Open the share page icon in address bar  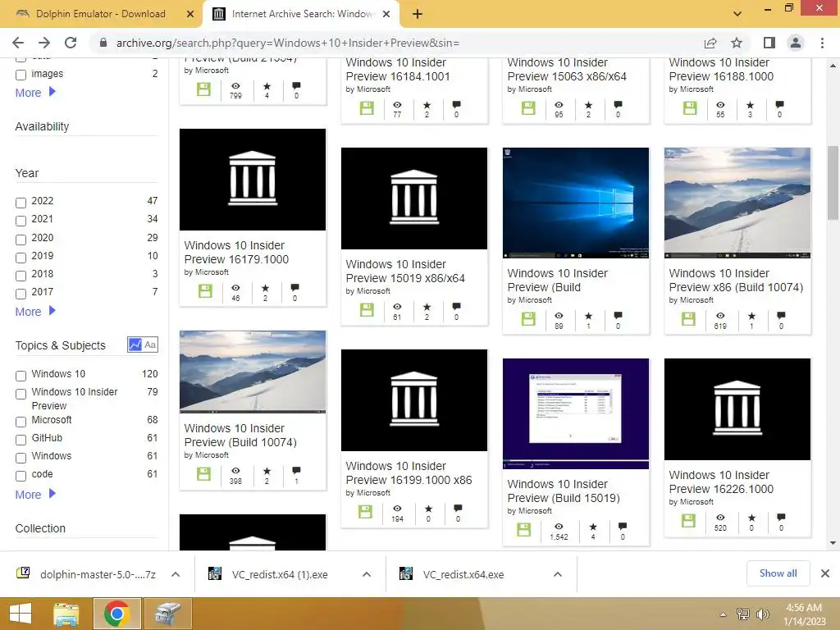tap(710, 43)
